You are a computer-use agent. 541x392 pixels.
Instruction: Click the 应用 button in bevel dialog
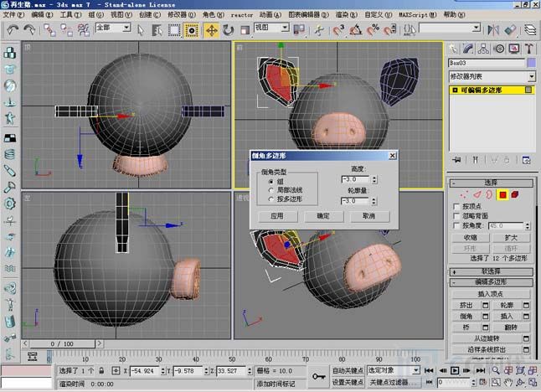click(x=277, y=216)
